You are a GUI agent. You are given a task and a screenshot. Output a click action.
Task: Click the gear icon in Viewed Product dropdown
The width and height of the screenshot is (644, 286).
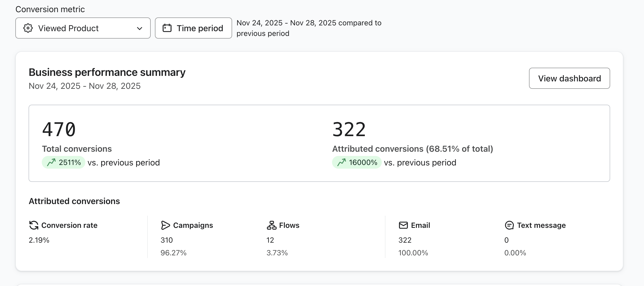click(x=28, y=28)
